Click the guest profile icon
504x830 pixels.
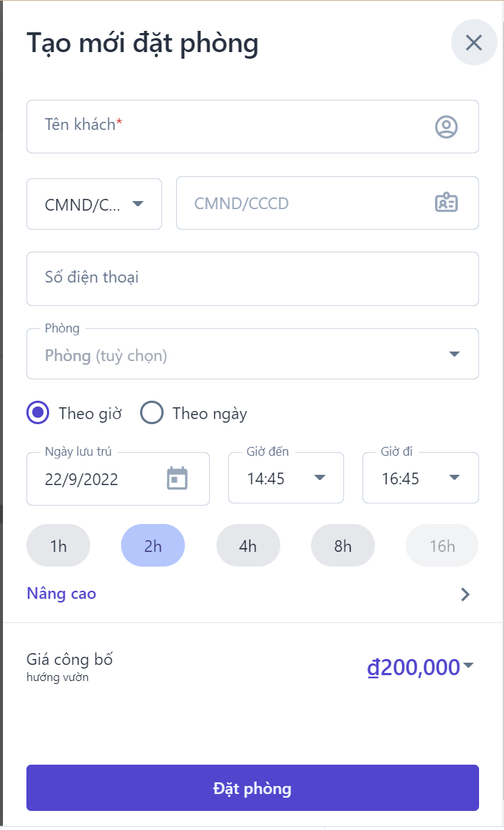click(x=446, y=127)
